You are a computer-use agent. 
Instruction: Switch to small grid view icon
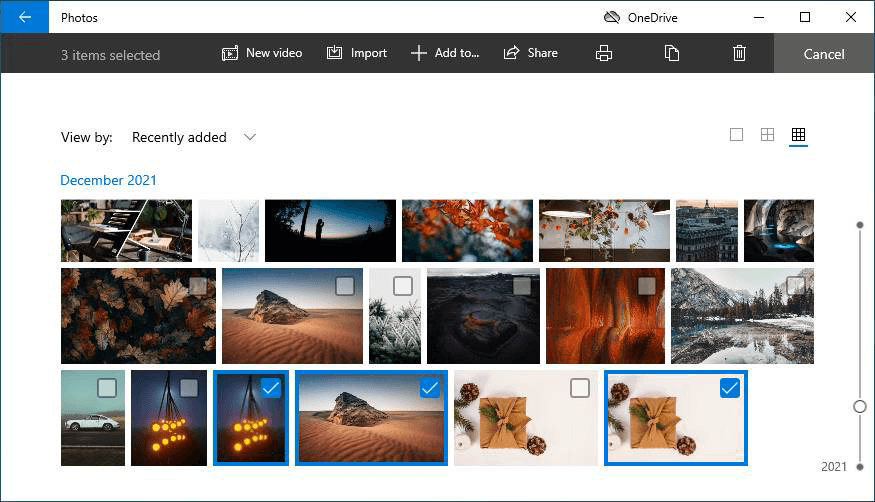pyautogui.click(x=798, y=135)
